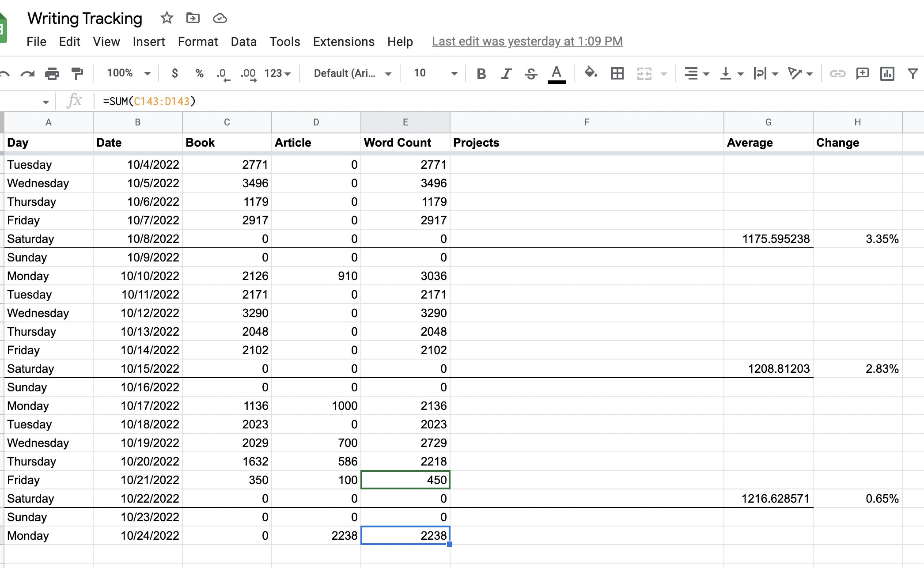Open horizontal align dropdown
This screenshot has width=924, height=568.
pos(697,73)
